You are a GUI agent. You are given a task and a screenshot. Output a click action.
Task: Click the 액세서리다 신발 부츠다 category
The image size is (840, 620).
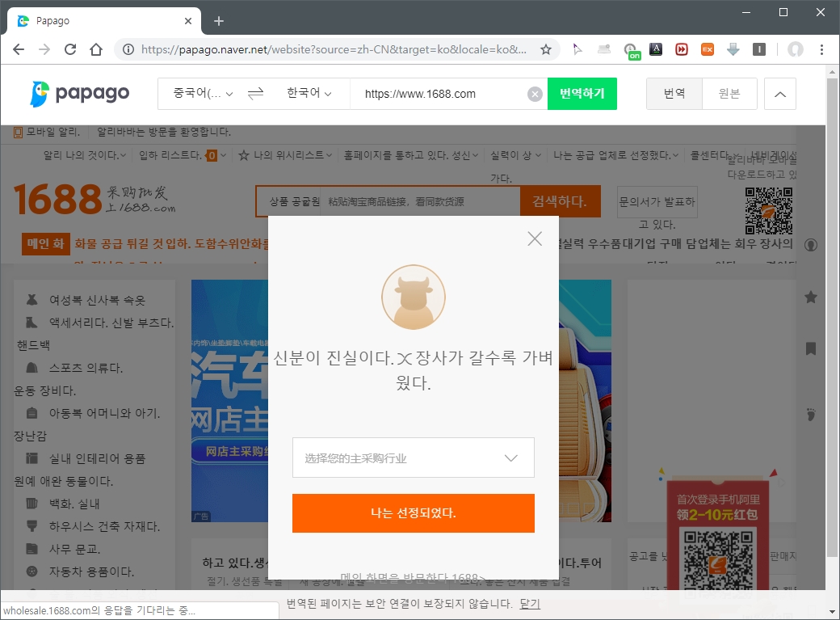111,323
